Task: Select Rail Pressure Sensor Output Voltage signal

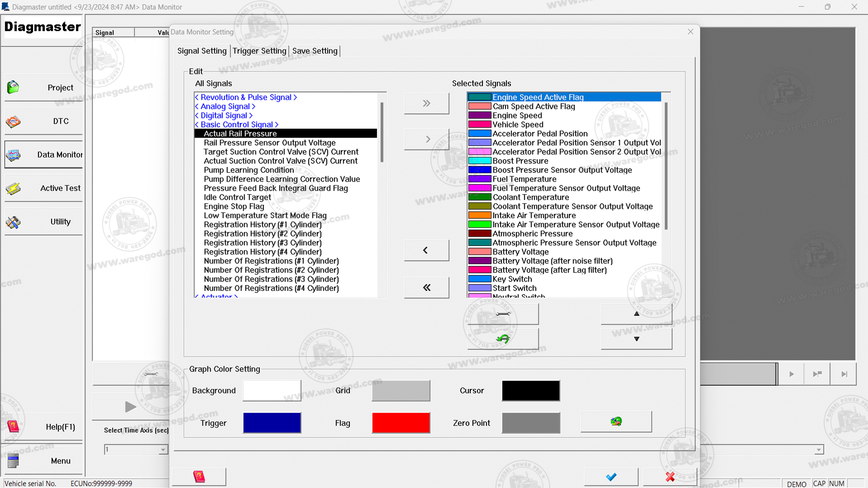Action: 269,143
